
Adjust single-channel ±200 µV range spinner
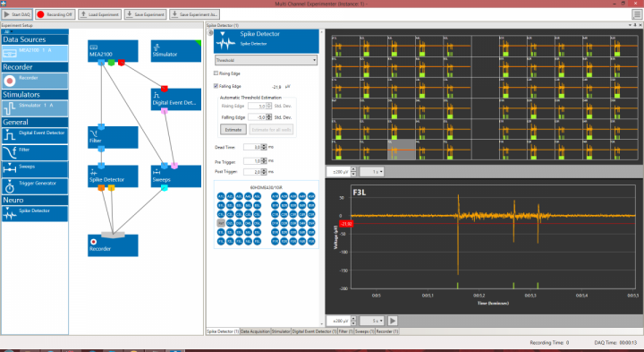[353, 321]
